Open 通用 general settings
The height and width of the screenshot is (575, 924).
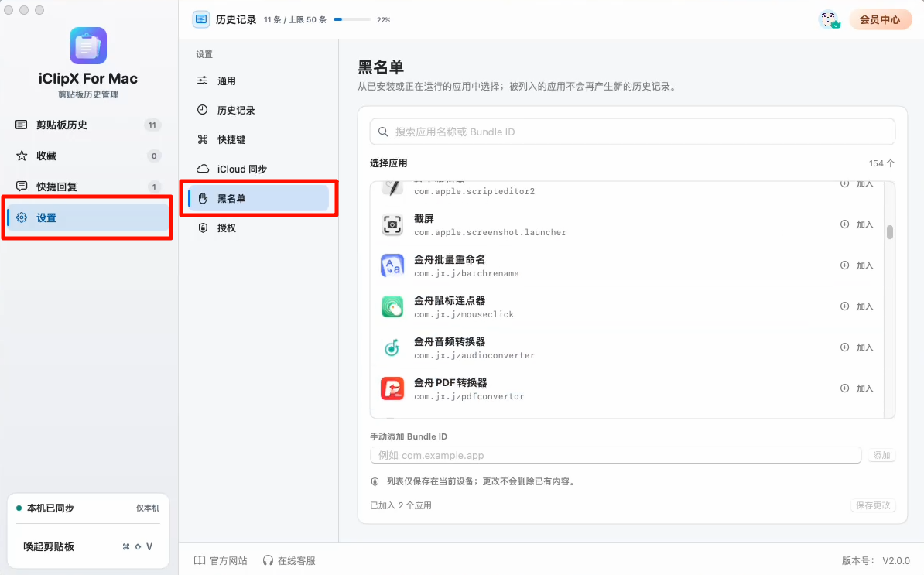[x=258, y=80]
